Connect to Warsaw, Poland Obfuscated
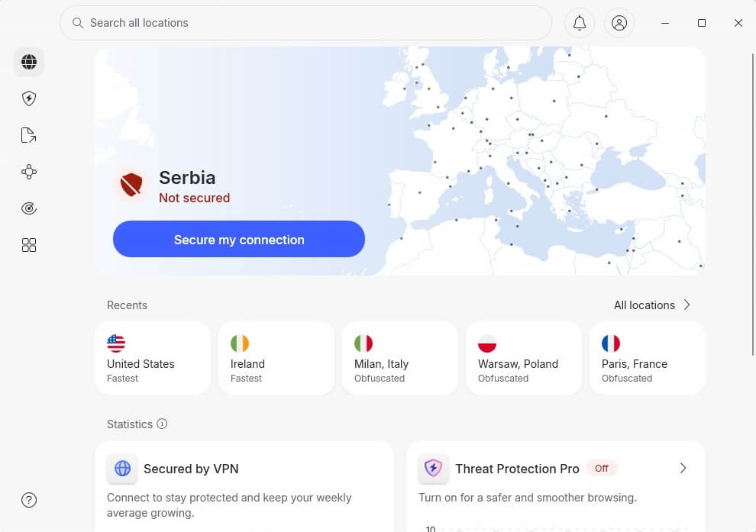 coord(524,359)
